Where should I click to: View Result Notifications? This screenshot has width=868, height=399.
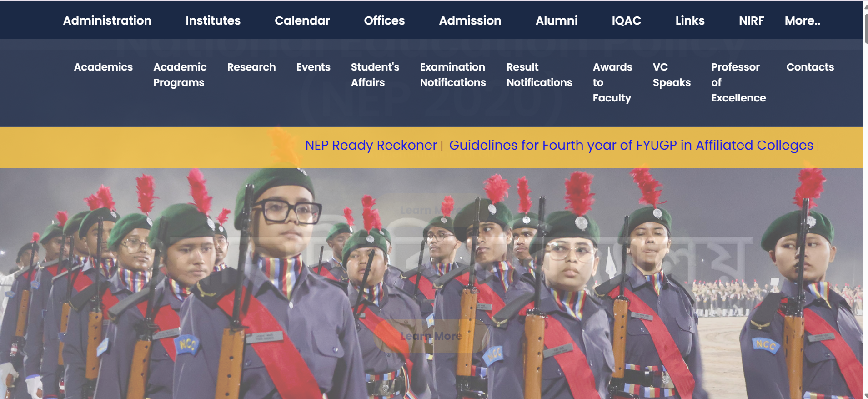coord(539,75)
